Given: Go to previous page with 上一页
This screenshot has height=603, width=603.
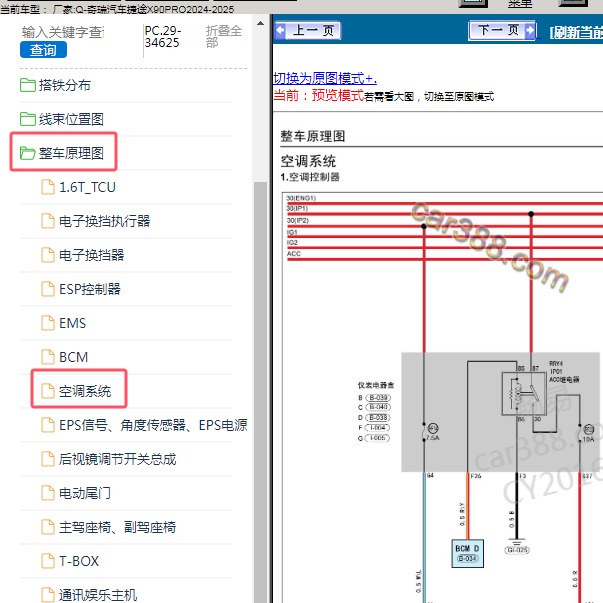Looking at the screenshot, I should [x=308, y=30].
